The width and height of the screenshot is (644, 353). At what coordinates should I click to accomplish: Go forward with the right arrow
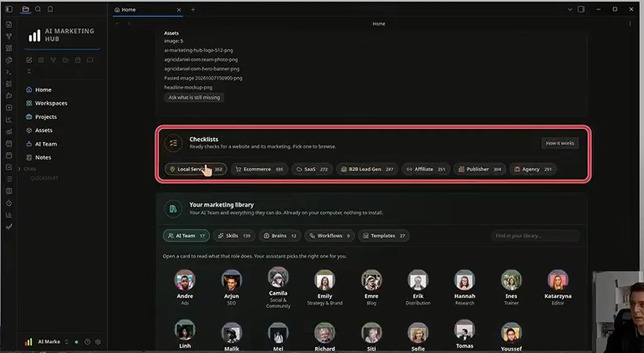click(x=129, y=24)
